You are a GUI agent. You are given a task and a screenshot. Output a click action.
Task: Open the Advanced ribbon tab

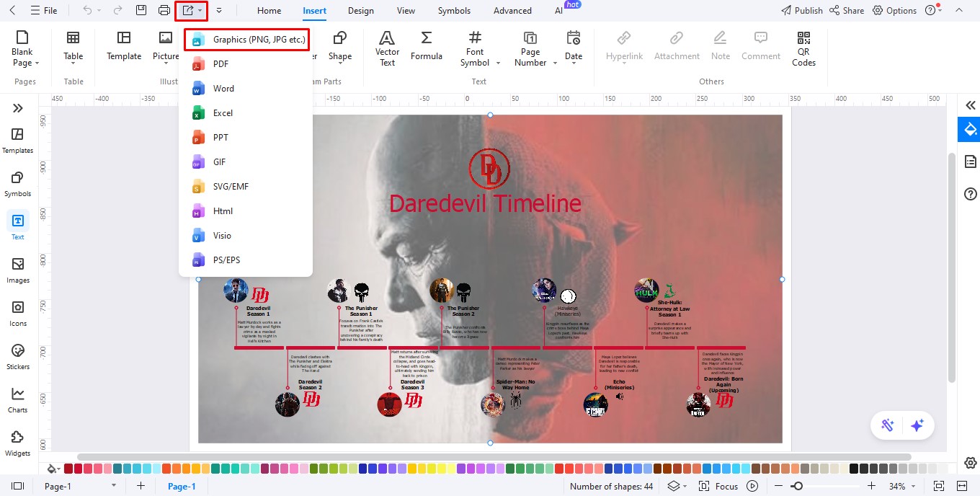coord(512,11)
